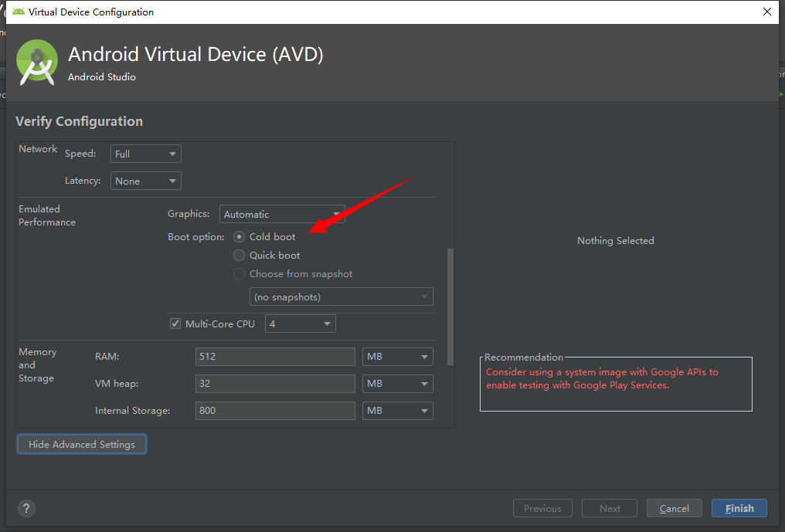
Task: Open the CPU core count dropdown
Action: click(x=301, y=324)
